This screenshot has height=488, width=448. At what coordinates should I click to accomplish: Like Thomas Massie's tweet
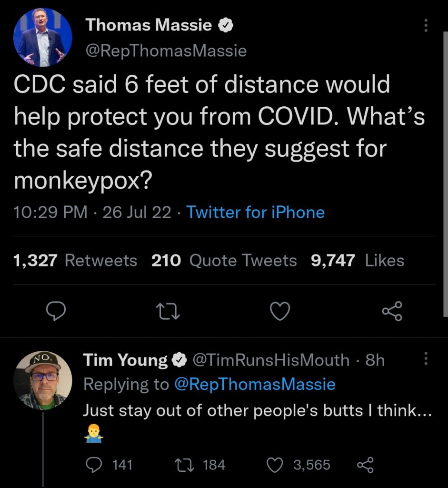point(280,312)
